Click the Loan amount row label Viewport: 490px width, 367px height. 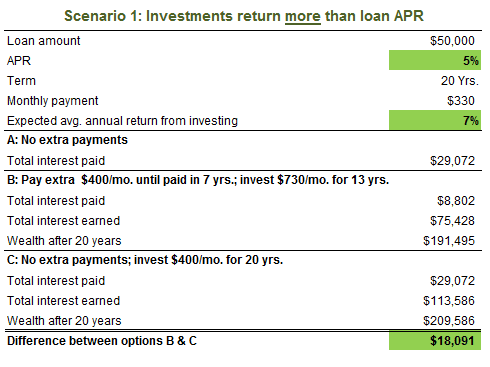44,41
